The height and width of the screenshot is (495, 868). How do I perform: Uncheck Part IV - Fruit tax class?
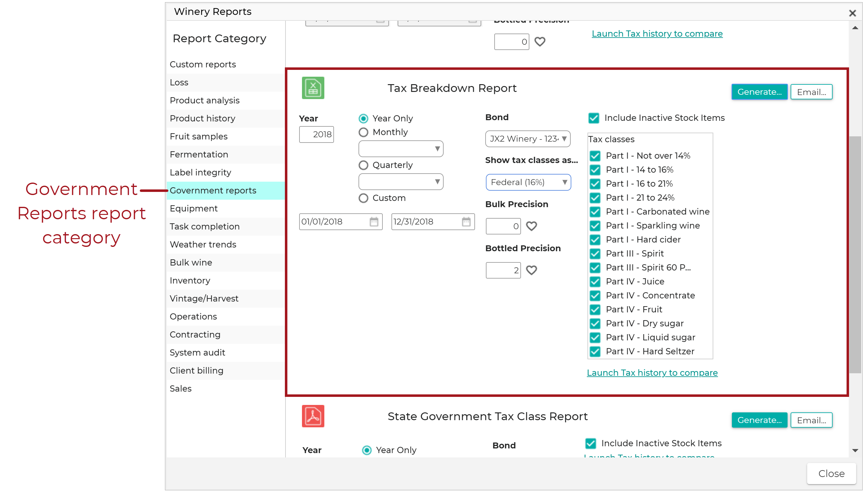[x=595, y=310]
